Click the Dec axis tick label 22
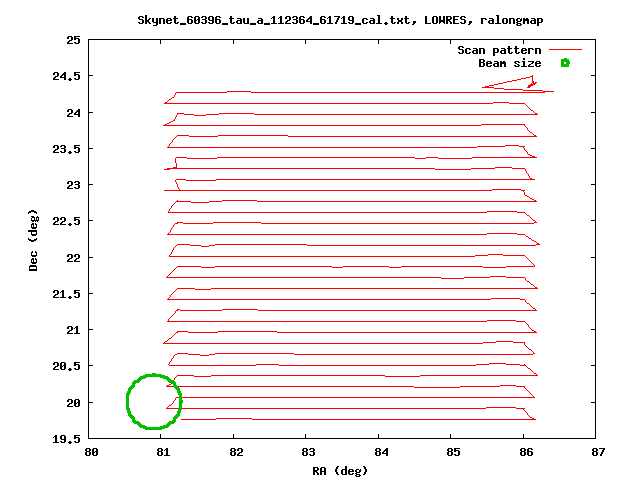This screenshot has width=640, height=480. [x=73, y=258]
